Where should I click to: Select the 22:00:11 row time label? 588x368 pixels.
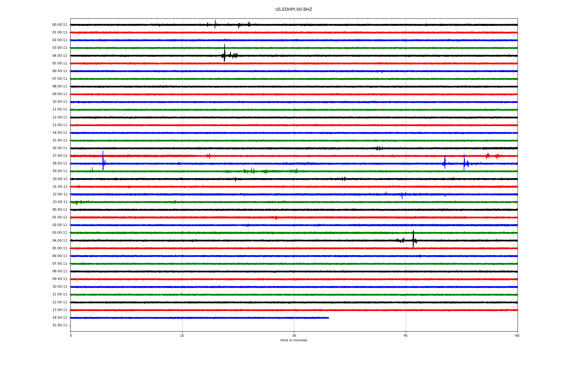pyautogui.click(x=60, y=194)
